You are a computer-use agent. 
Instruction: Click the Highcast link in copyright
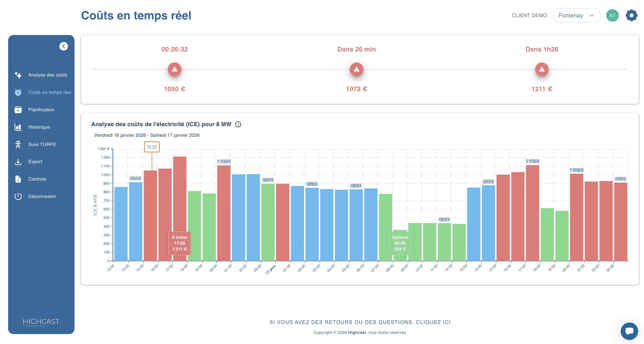point(357,332)
